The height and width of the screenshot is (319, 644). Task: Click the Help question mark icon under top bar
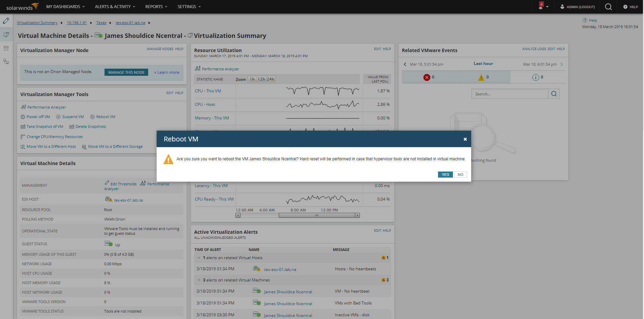coord(585,20)
